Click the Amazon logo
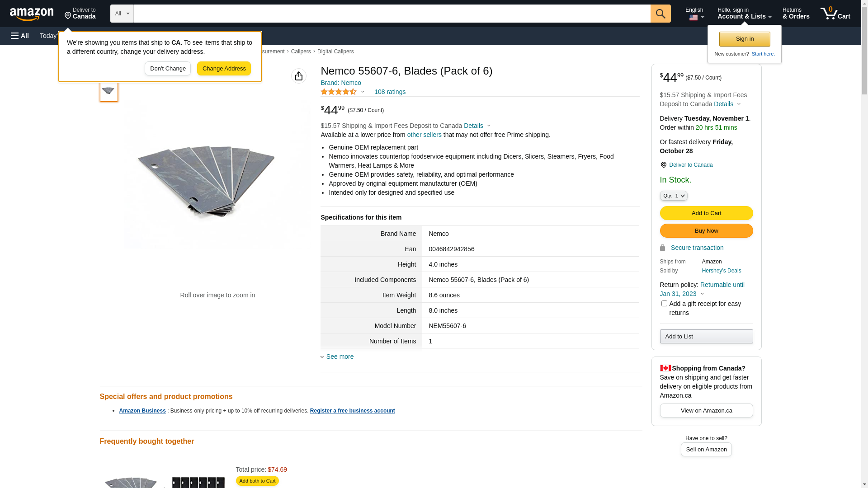The height and width of the screenshot is (488, 868). [x=32, y=14]
